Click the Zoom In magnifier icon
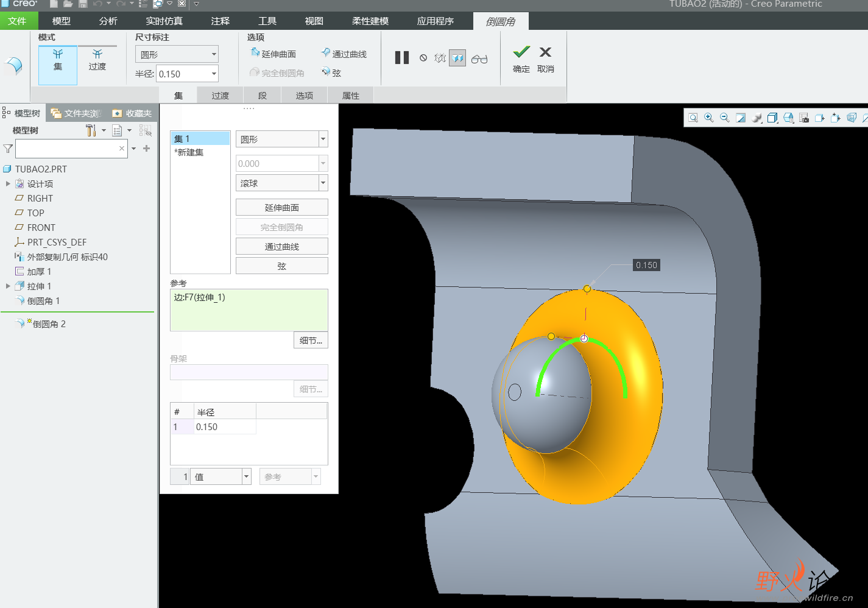868x608 pixels. pos(709,118)
